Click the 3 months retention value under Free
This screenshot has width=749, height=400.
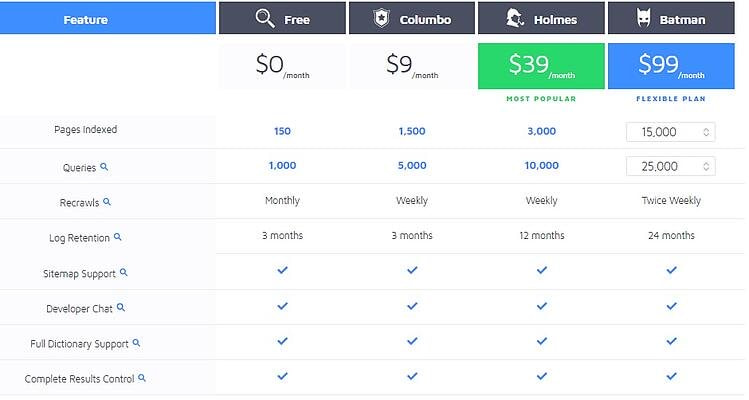tap(282, 235)
